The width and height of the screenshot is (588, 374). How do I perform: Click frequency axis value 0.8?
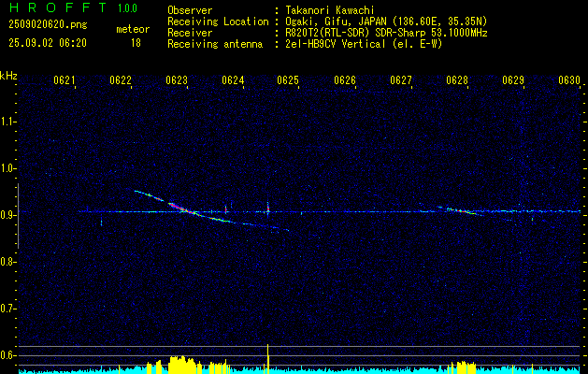(x=7, y=262)
